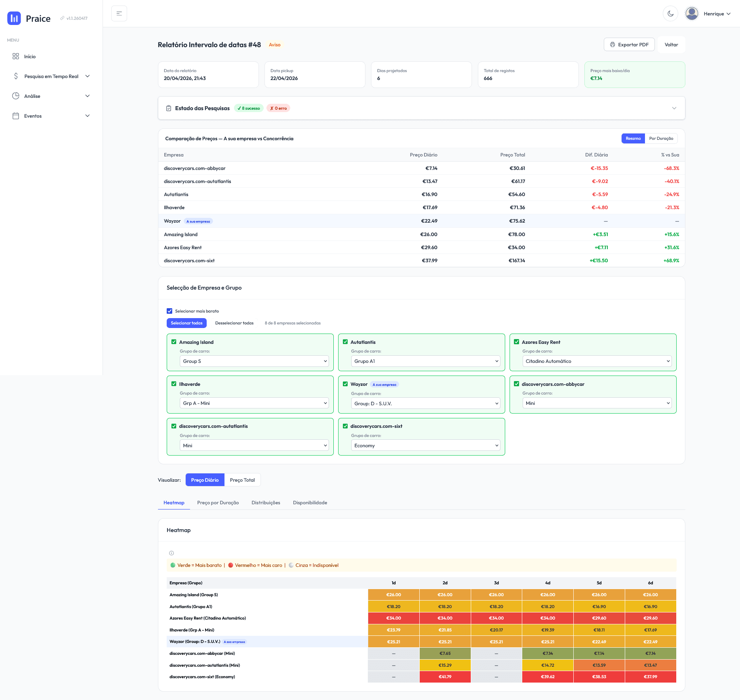The width and height of the screenshot is (740, 700).
Task: Open the Ilhaverde Grp A - Mini dropdown
Action: coord(255,403)
